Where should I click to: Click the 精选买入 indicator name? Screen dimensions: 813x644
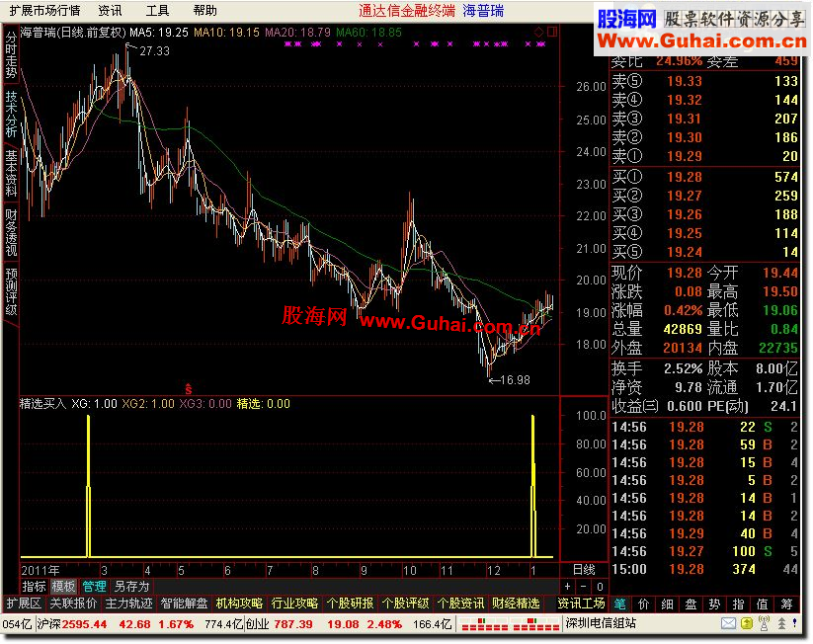[x=43, y=404]
